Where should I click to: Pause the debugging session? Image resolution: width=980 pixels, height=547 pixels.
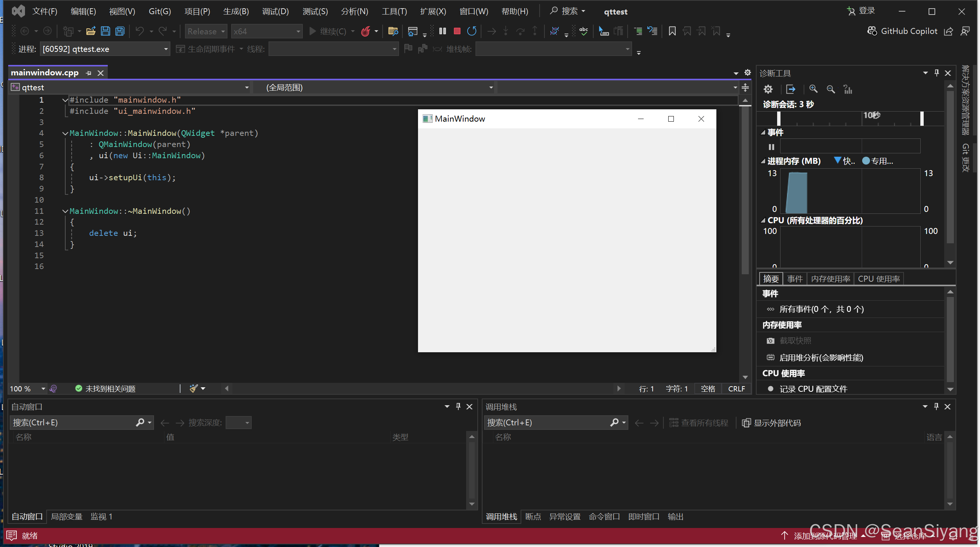tap(442, 31)
